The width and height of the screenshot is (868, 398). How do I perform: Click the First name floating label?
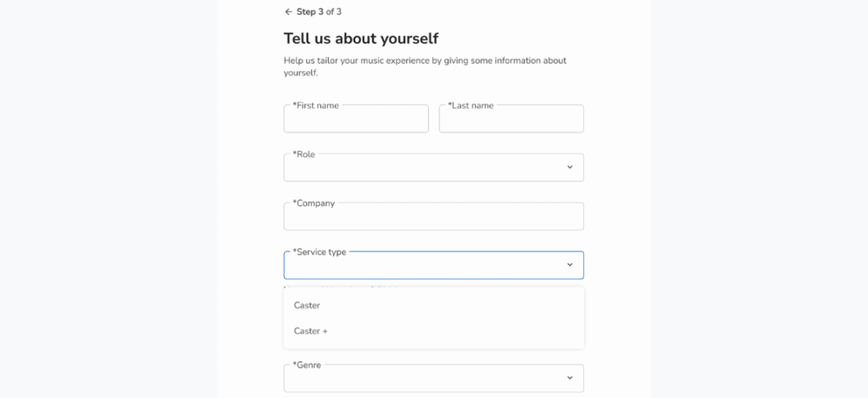tap(316, 105)
